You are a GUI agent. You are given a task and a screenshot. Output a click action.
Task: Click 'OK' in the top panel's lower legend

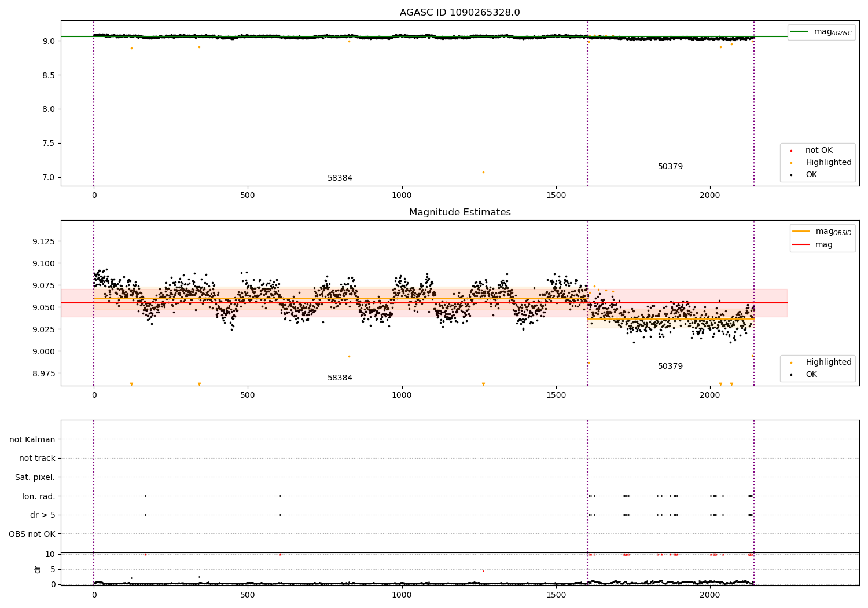(811, 175)
